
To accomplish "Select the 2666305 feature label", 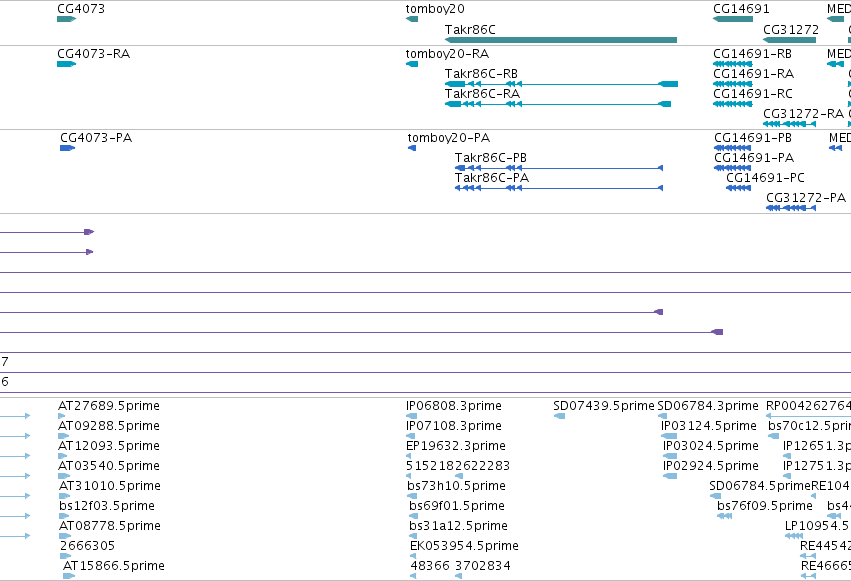I will point(87,546).
